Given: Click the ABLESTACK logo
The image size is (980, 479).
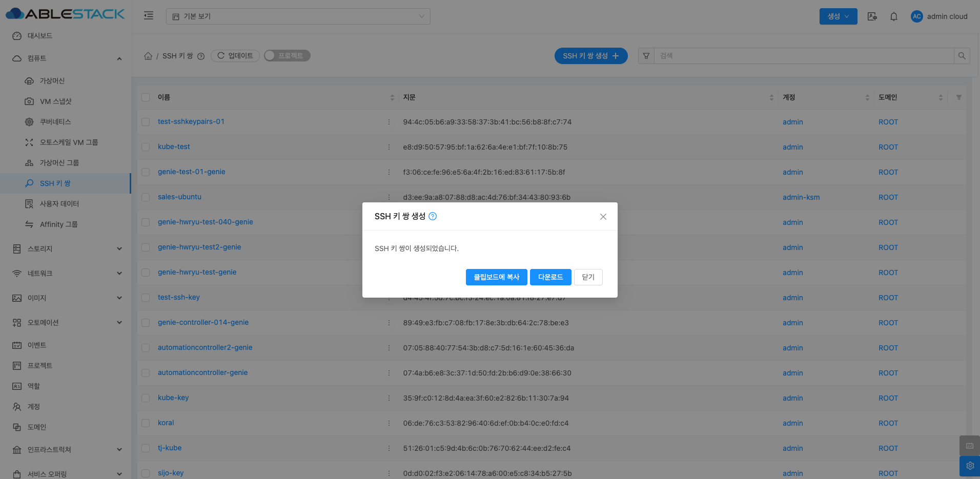Looking at the screenshot, I should (65, 14).
